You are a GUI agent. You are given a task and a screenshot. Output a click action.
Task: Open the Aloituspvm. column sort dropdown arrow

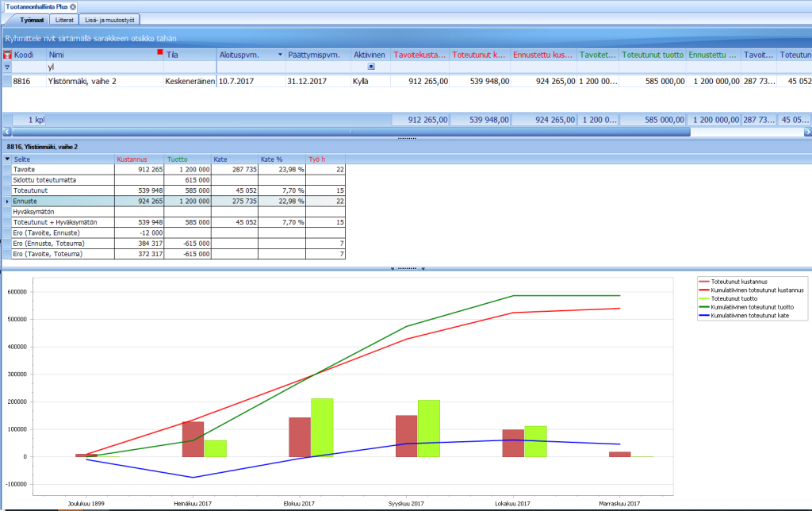[x=280, y=55]
